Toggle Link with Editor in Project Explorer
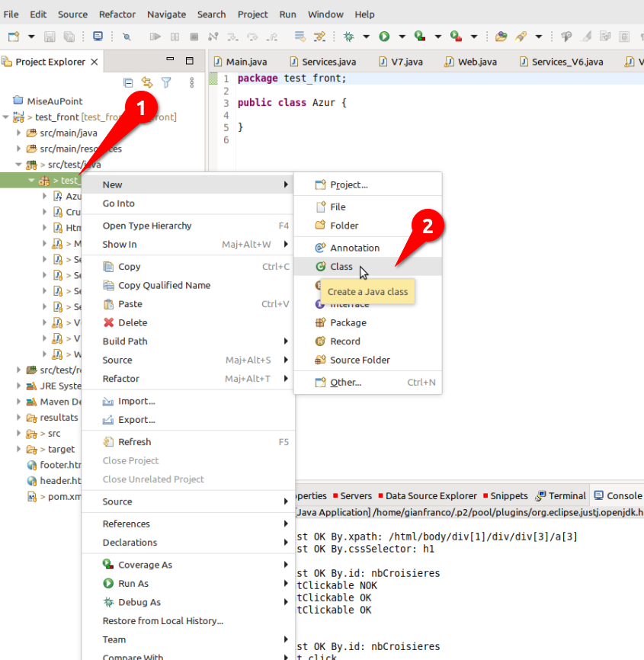This screenshot has height=660, width=644. tap(147, 82)
